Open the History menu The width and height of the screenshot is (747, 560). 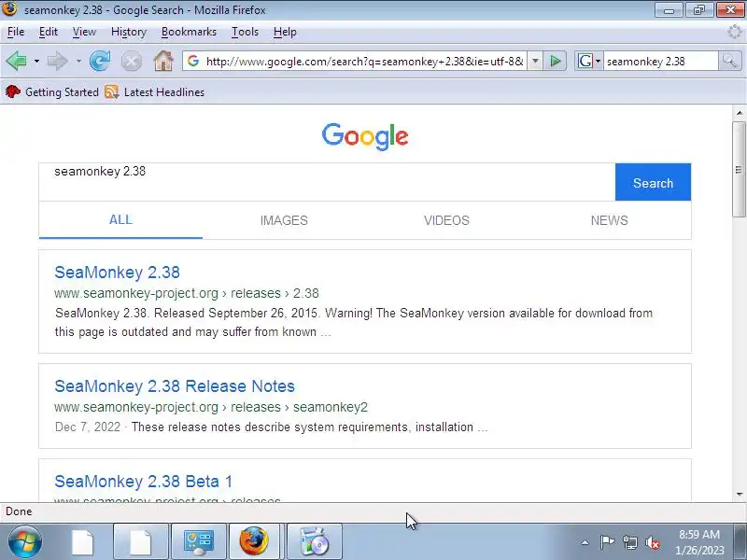(129, 32)
